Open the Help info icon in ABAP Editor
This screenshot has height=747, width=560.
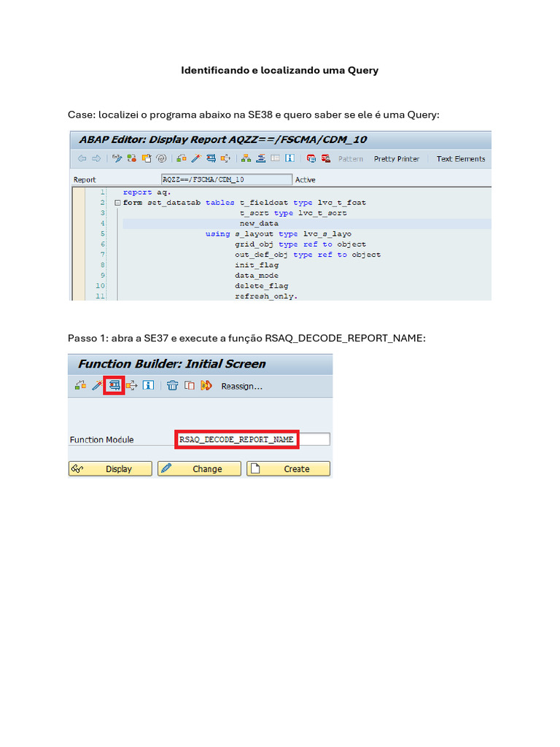tap(289, 158)
